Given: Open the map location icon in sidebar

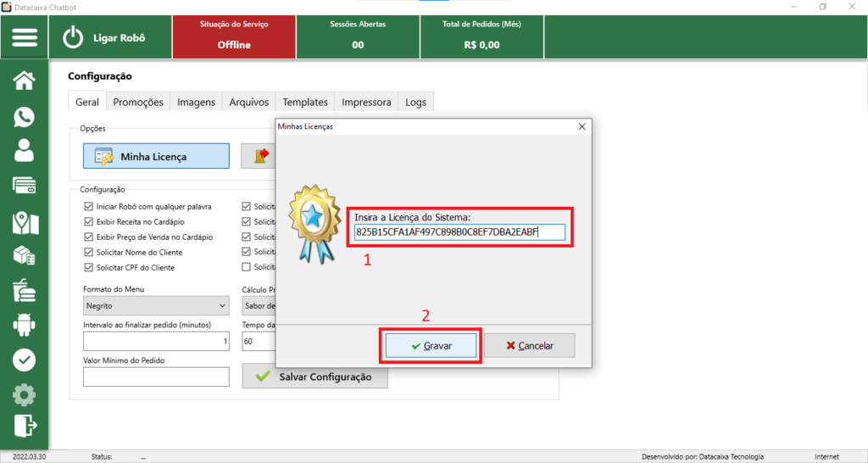Looking at the screenshot, I should coord(25,221).
